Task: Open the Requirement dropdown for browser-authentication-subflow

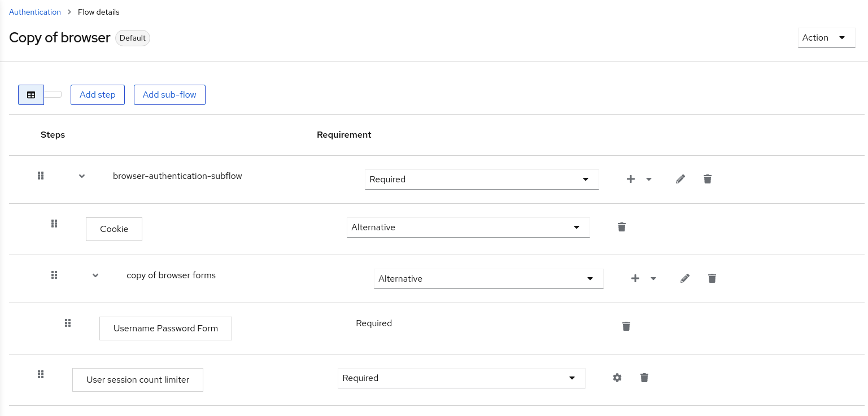Action: (x=481, y=179)
